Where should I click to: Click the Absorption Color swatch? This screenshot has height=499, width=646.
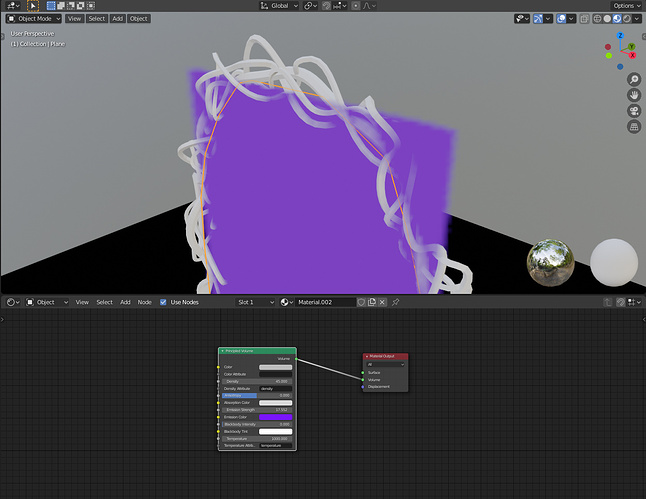click(x=276, y=403)
